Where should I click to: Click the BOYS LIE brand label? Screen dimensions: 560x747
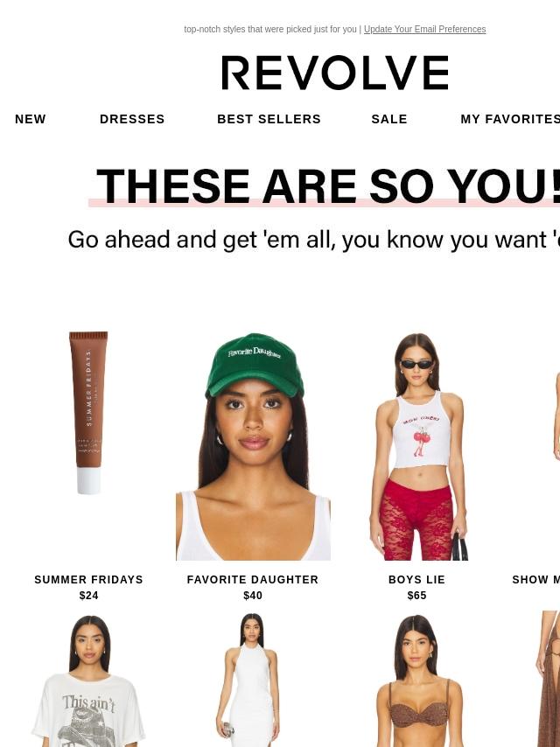point(416,580)
